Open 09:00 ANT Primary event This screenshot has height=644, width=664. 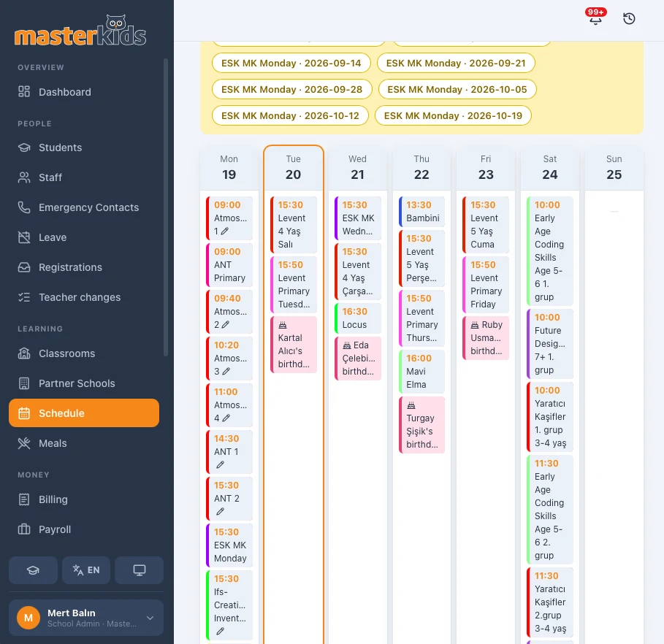point(229,264)
